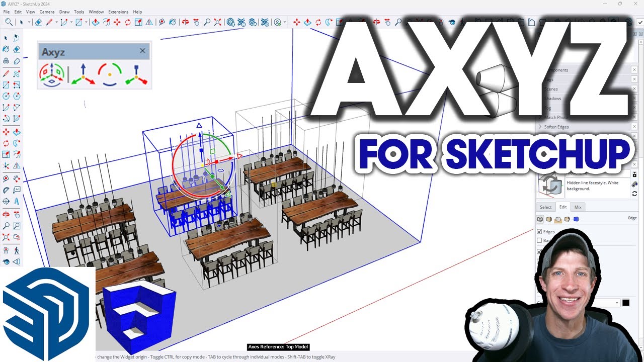Select the Walk tool in left toolbar

17,249
